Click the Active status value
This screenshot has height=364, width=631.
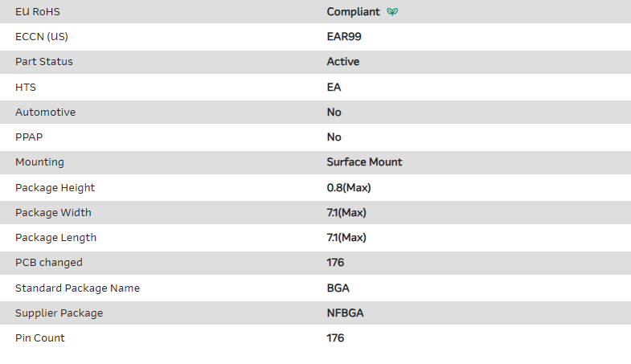pyautogui.click(x=343, y=62)
